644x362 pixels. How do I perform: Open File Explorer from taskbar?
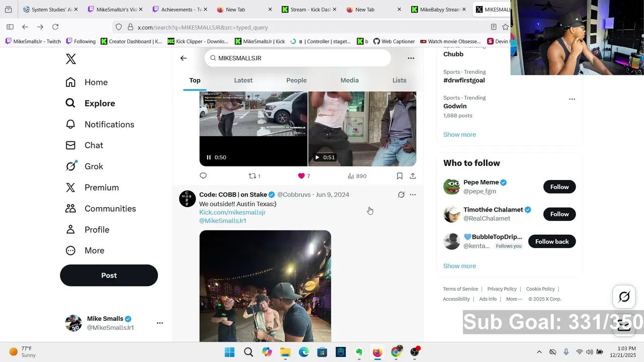pos(285,352)
